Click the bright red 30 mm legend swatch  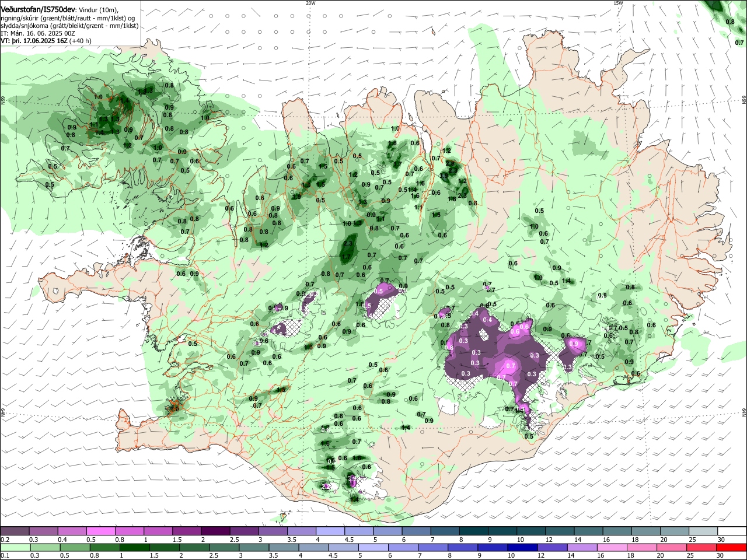point(731,548)
